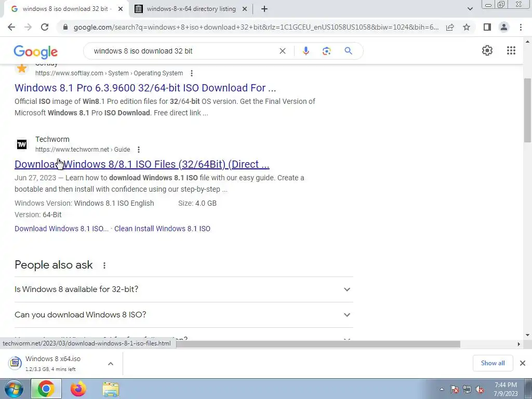Click the Chrome taskbar icon
Image resolution: width=532 pixels, height=399 pixels.
[x=46, y=389]
